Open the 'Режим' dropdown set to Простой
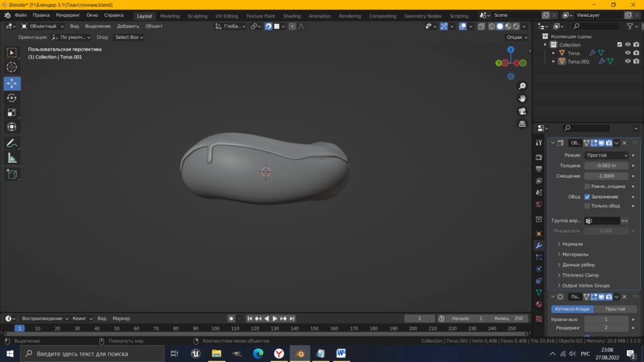Screen dimensions: 644x362 606,155
